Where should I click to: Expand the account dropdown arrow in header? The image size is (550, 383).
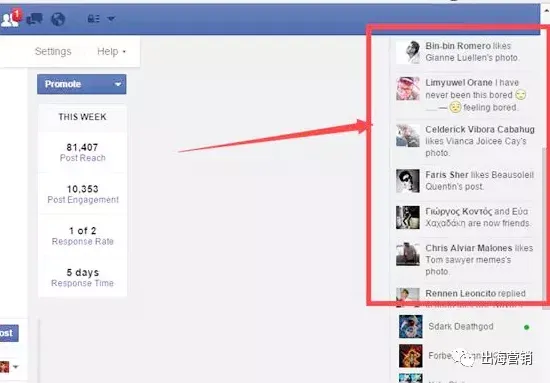point(111,19)
